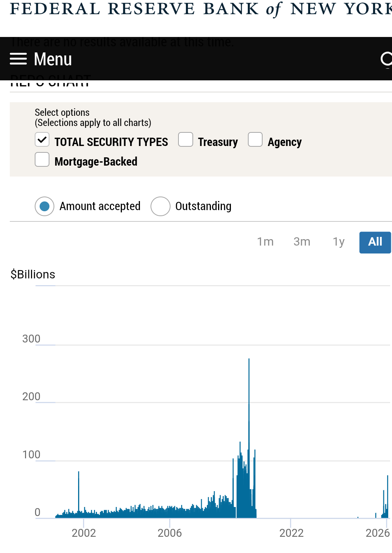
Task: Tick the Mortgage-Backed checkbox
Action: pyautogui.click(x=42, y=160)
